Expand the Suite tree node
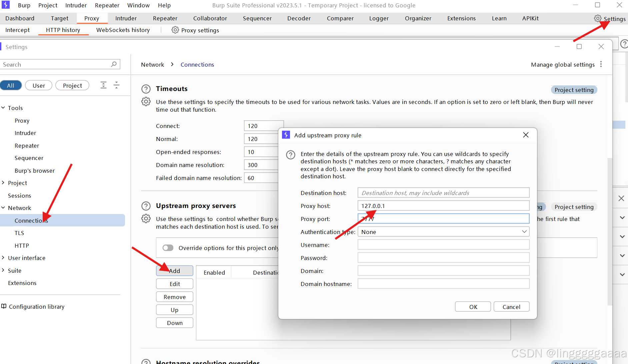The width and height of the screenshot is (628, 364). coord(3,270)
